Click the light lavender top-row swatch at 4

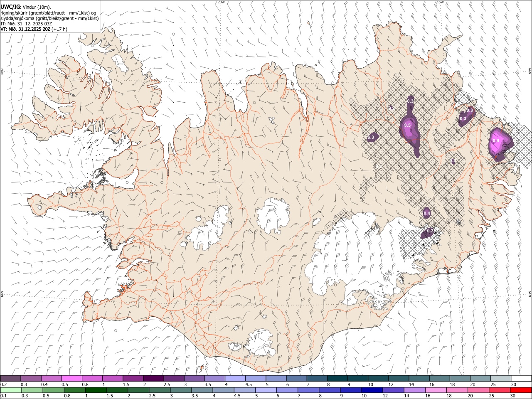(235, 379)
